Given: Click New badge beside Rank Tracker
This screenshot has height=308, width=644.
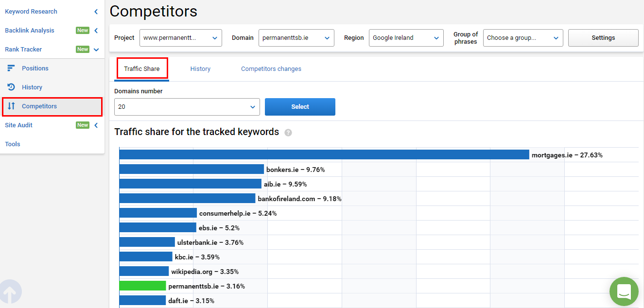Looking at the screenshot, I should pyautogui.click(x=83, y=49).
